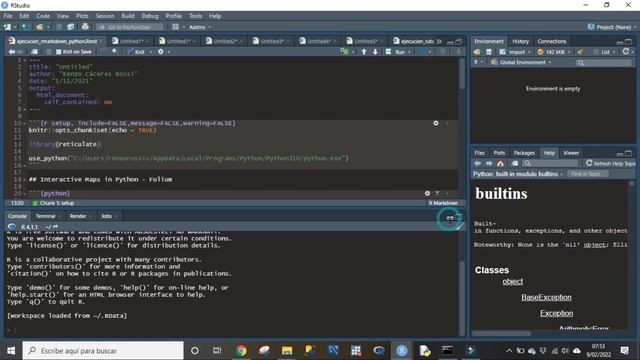This screenshot has width=640, height=360.
Task: Create a new file from main toolbar
Action: coord(7,27)
